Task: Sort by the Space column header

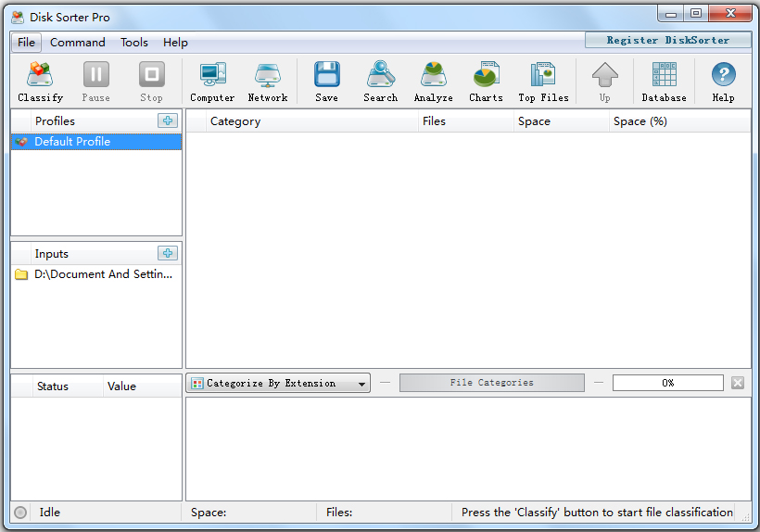Action: tap(535, 121)
